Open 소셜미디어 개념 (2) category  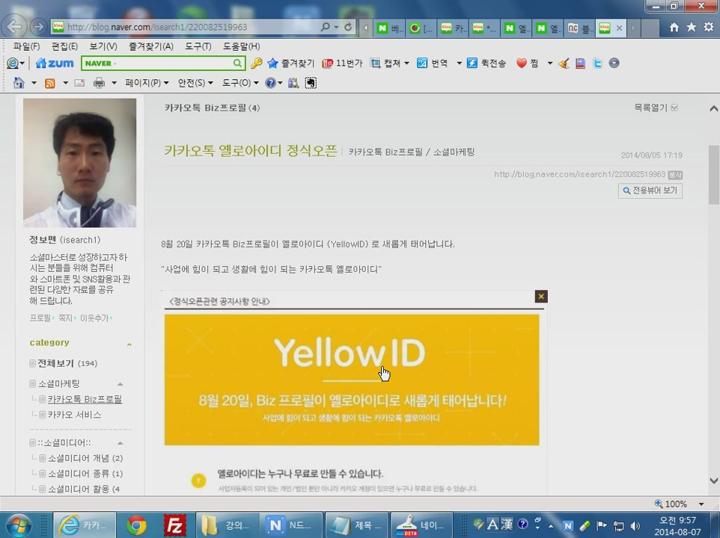coord(85,458)
